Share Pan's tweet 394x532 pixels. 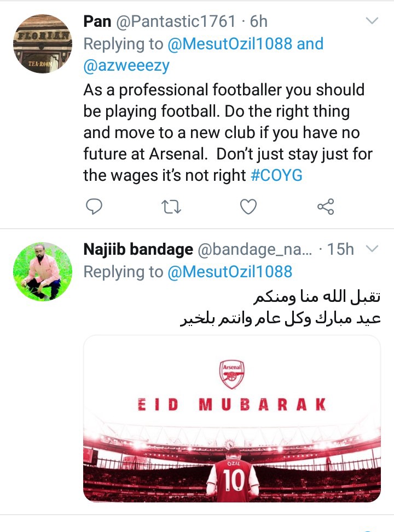pos(326,207)
